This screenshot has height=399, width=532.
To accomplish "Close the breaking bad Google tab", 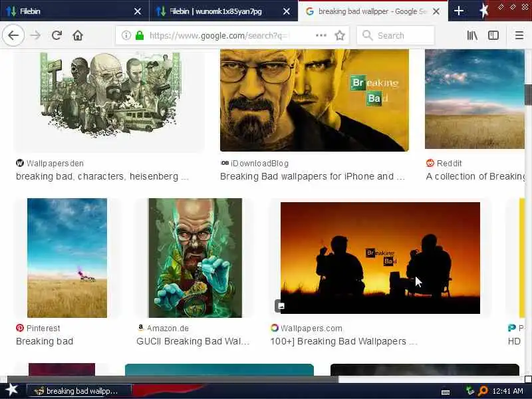I will pyautogui.click(x=436, y=11).
